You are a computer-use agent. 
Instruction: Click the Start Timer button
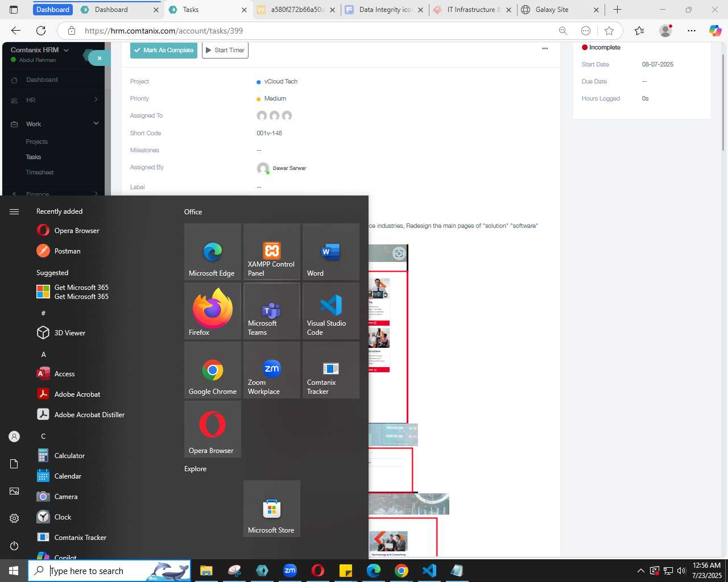(225, 50)
